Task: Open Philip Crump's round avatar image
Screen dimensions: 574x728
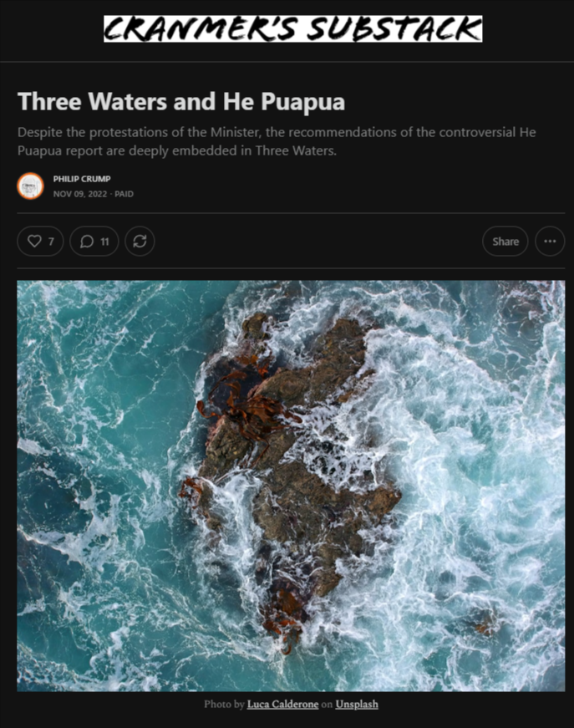Action: 31,186
